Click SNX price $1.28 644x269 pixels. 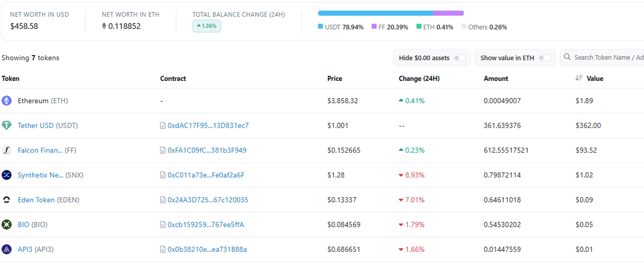point(336,175)
